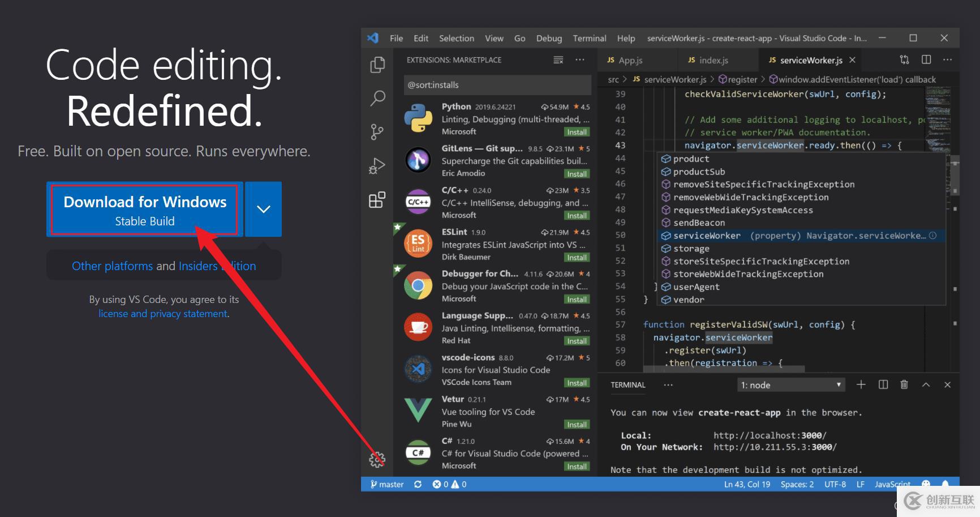Open the Explorer view in the activity bar
The image size is (980, 517).
(377, 65)
